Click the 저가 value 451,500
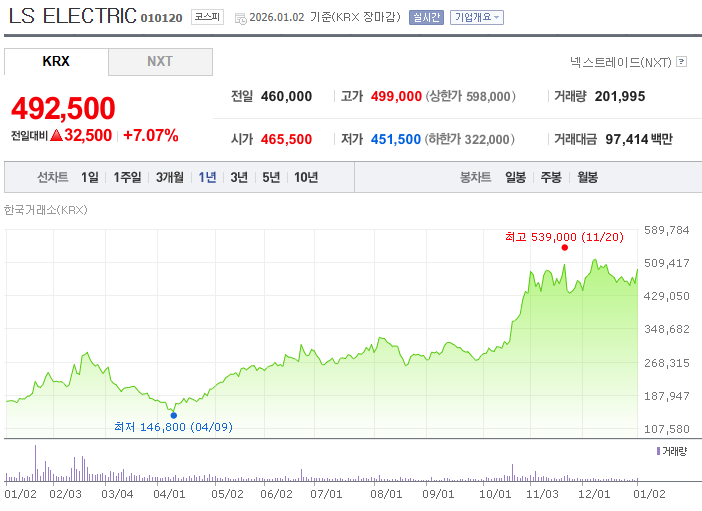702x511 pixels. pyautogui.click(x=396, y=139)
